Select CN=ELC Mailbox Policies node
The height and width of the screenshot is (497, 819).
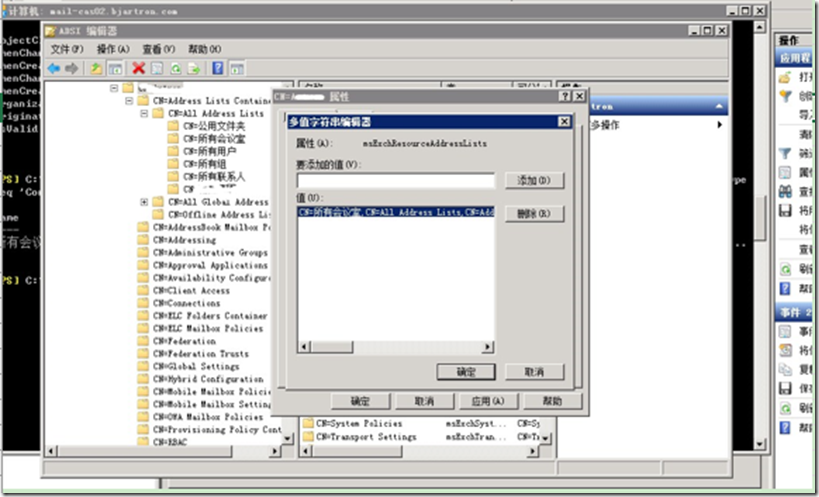[x=208, y=328]
